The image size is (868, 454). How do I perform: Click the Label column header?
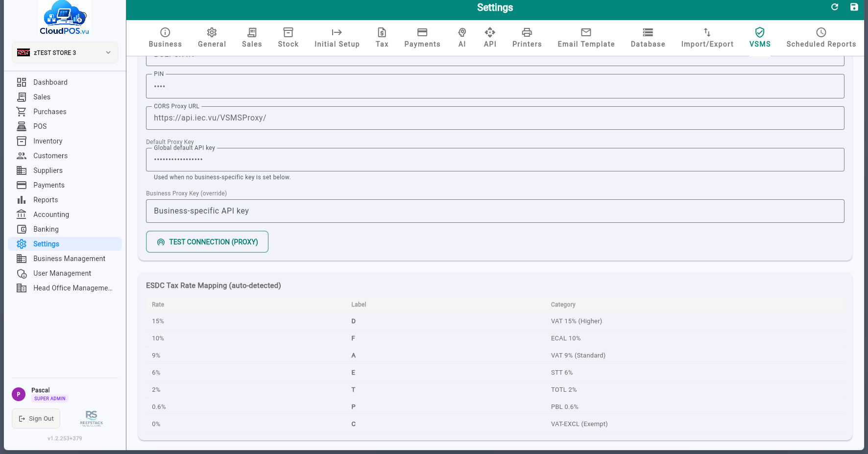click(x=359, y=305)
